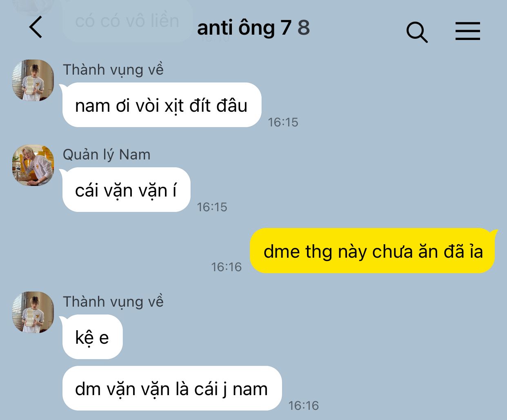
Task: Open the hamburger chat menu
Action: [x=468, y=31]
